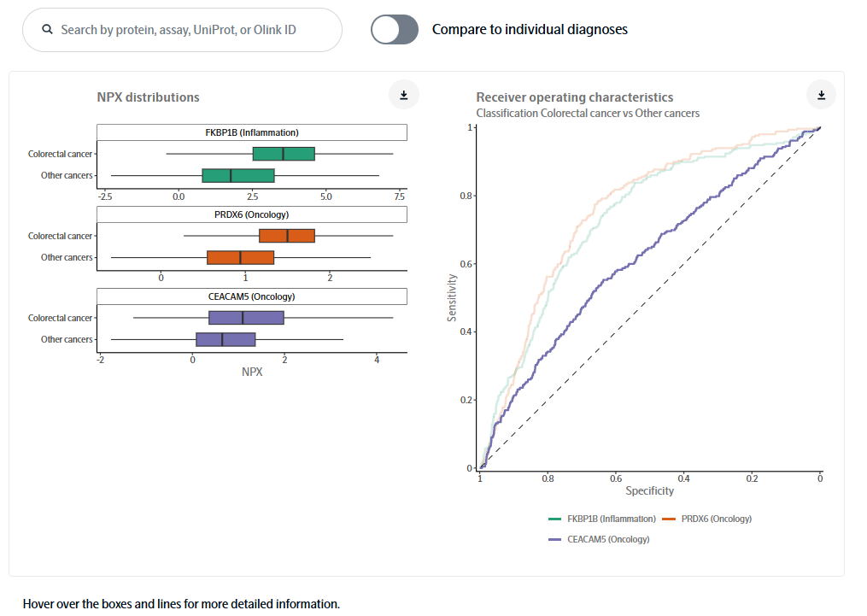This screenshot has height=616, width=867.
Task: Click green FKBP1B Other cancers box
Action: pos(237,175)
